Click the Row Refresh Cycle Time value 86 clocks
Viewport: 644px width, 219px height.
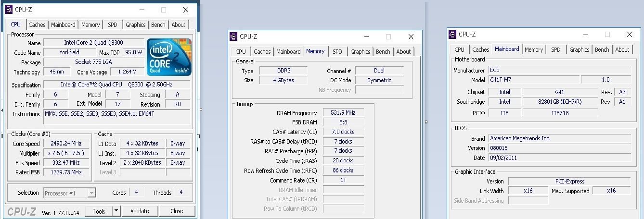pyautogui.click(x=344, y=170)
